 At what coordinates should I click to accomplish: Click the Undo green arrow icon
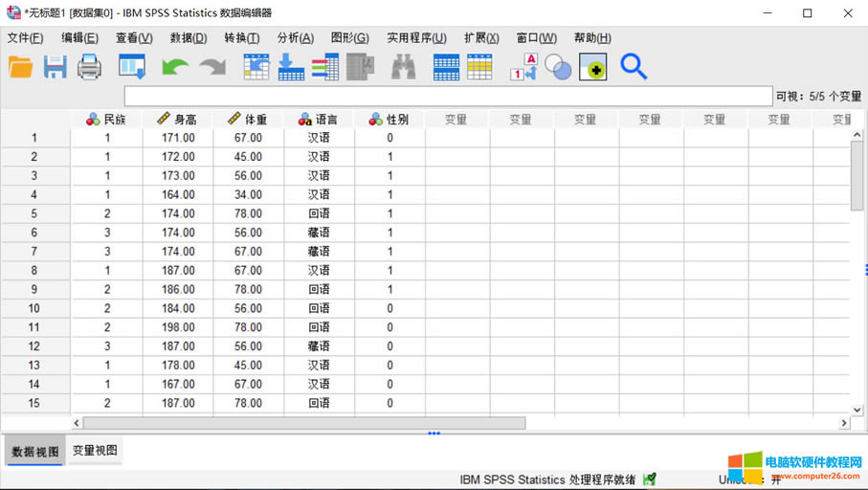tap(175, 67)
